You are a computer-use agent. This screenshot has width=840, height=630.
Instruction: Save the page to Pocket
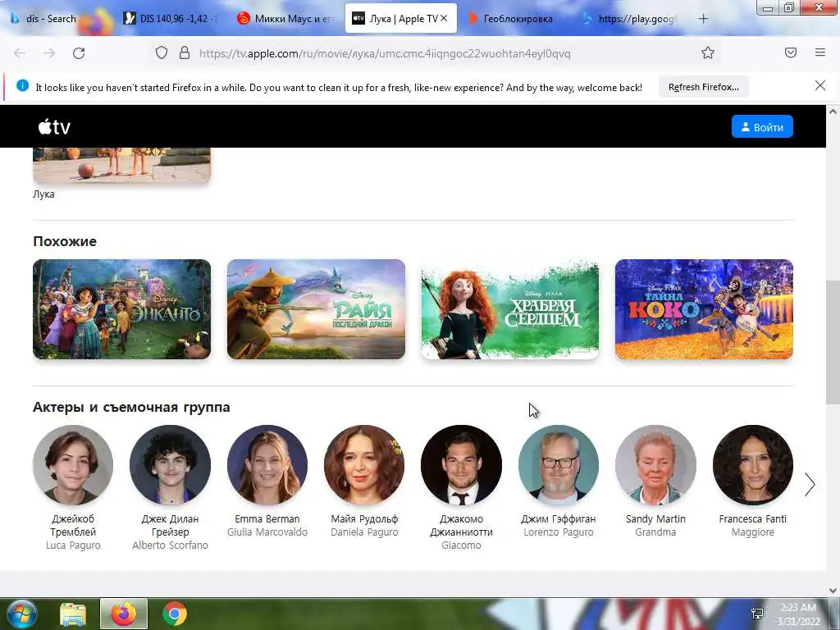[x=790, y=52]
